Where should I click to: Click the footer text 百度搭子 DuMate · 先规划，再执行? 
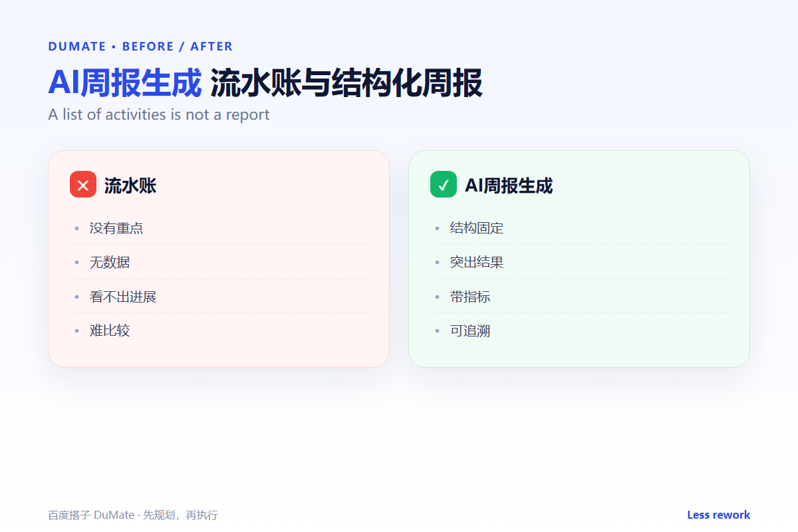(133, 515)
